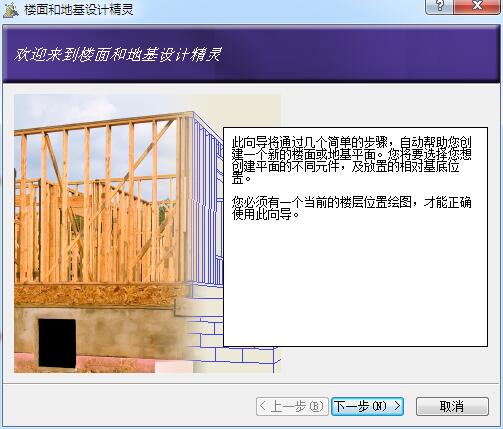This screenshot has height=429, width=503.
Task: Click the greyed-out 上一步(B) button
Action: 292,406
